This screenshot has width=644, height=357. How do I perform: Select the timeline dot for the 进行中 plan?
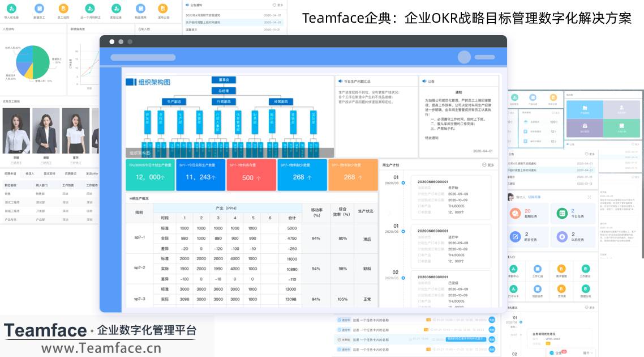click(403, 232)
